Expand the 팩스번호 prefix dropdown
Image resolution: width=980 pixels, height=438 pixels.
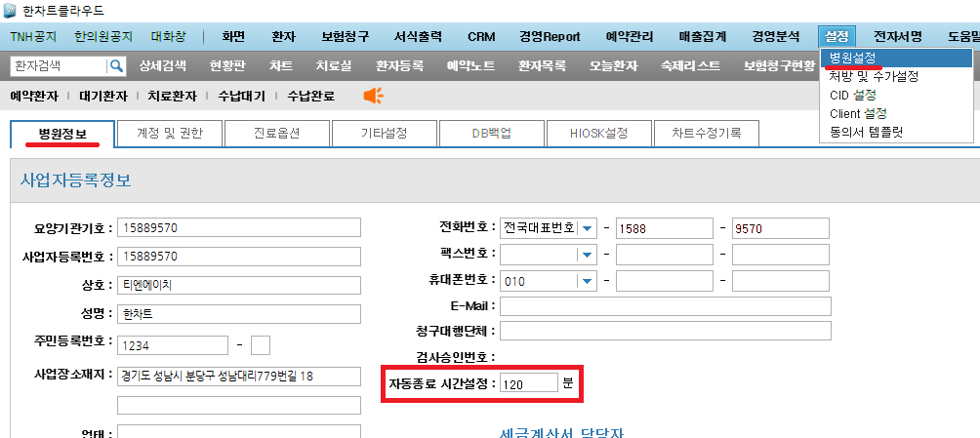coord(588,255)
